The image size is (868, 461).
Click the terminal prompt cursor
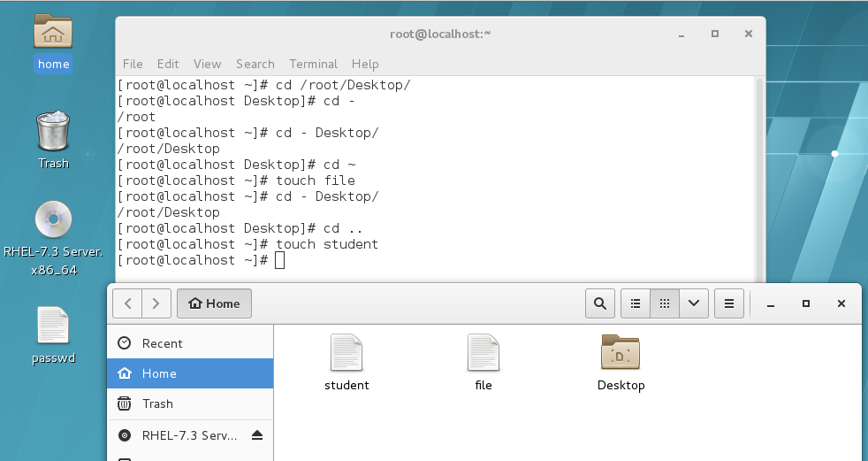279,260
